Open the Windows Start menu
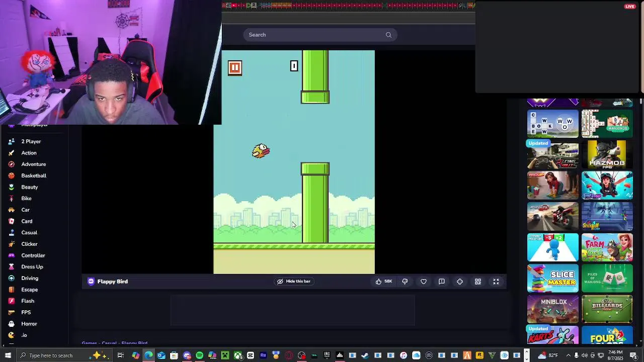The image size is (644, 362). [x=8, y=355]
